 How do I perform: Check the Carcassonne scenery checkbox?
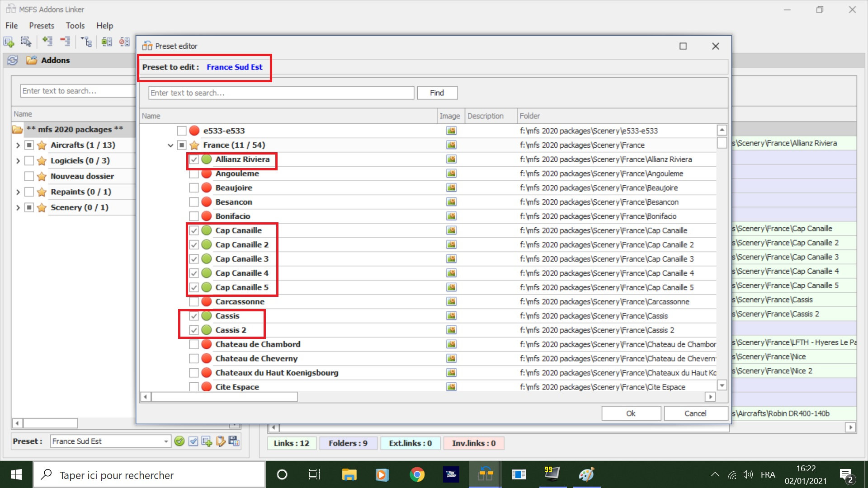click(x=194, y=301)
